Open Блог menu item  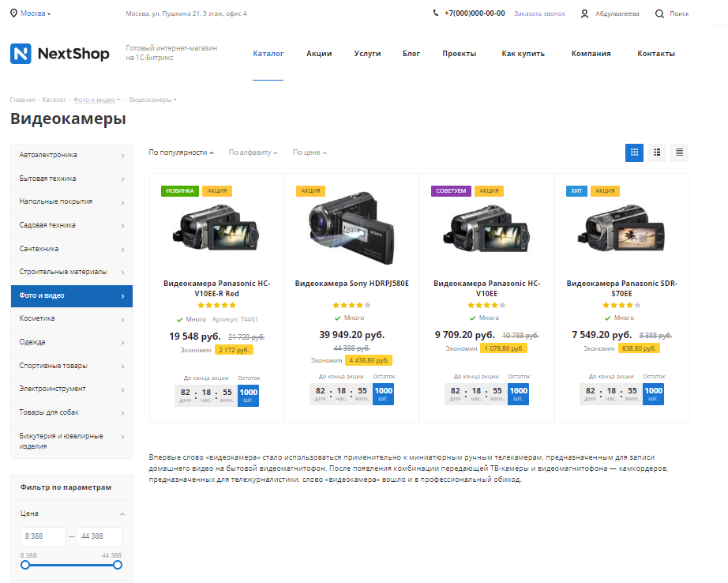tap(411, 54)
